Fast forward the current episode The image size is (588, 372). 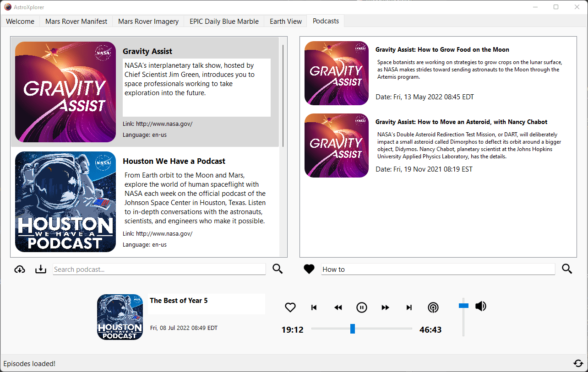point(386,307)
